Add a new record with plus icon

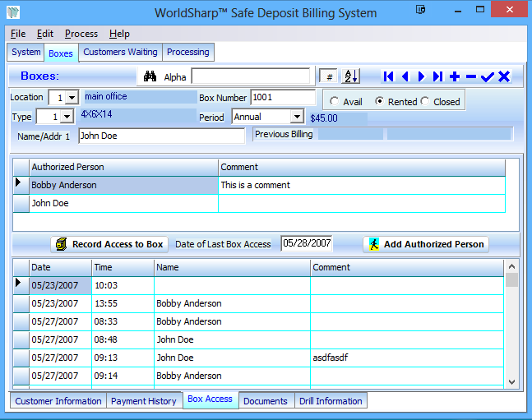pos(455,76)
